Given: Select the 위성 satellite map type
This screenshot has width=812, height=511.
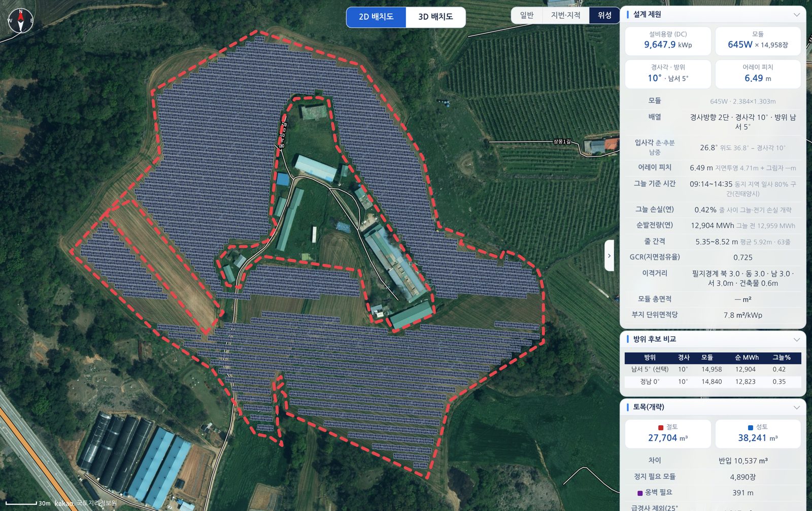Looking at the screenshot, I should 604,15.
